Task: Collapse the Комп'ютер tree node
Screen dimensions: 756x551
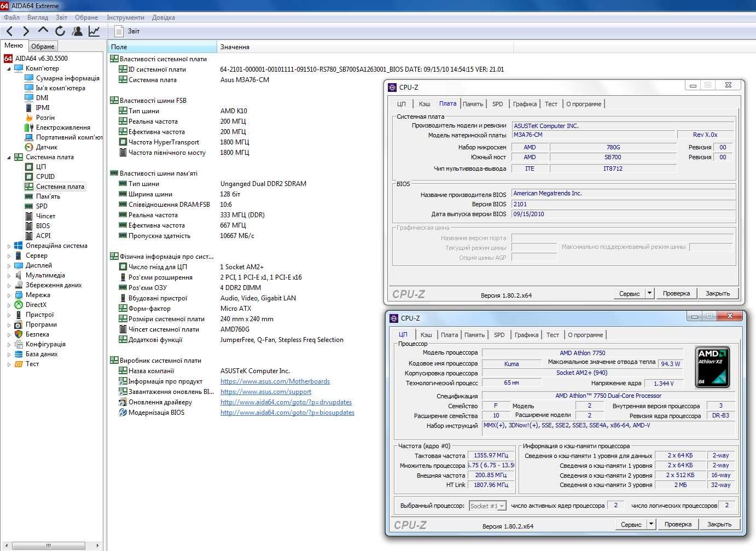Action: point(9,68)
